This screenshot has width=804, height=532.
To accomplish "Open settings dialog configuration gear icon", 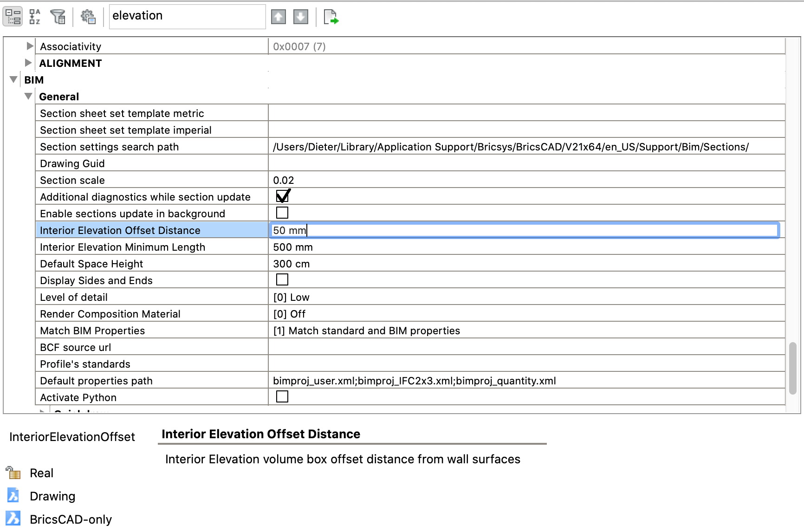I will pyautogui.click(x=88, y=17).
